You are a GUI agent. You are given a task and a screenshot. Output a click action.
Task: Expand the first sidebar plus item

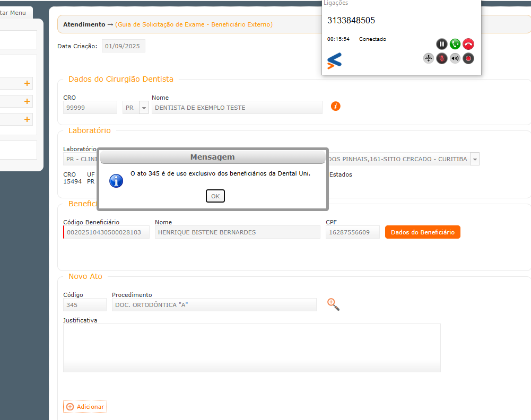tap(27, 83)
